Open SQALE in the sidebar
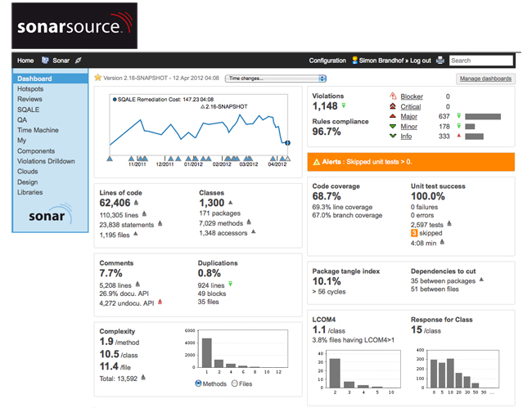 tap(29, 110)
